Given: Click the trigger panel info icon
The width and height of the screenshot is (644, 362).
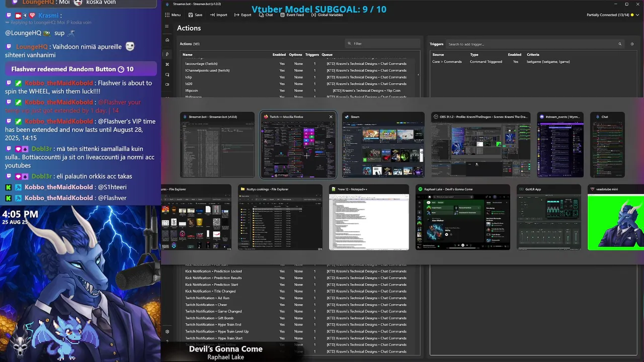Looking at the screenshot, I should click(x=632, y=44).
